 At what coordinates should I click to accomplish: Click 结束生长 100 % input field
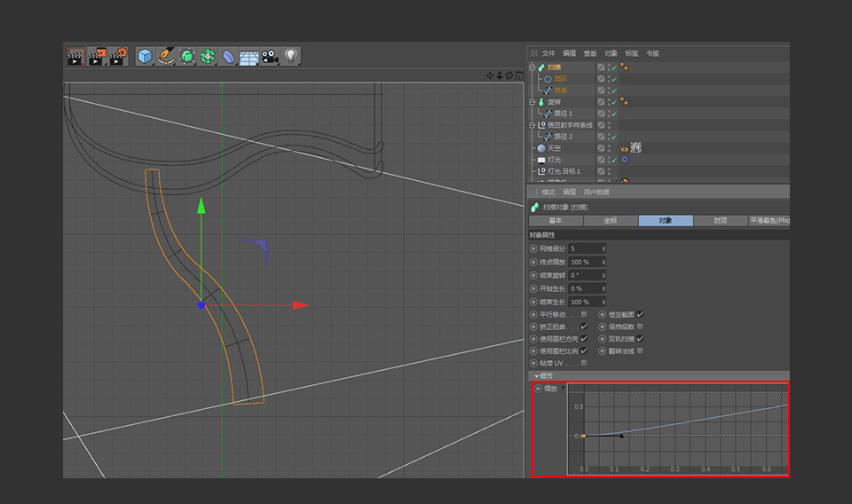[x=587, y=302]
